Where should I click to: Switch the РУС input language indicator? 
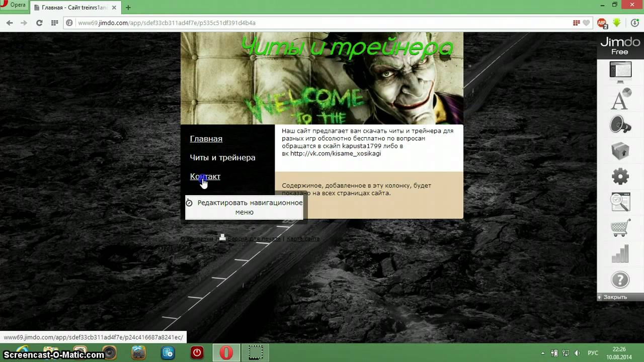click(593, 353)
